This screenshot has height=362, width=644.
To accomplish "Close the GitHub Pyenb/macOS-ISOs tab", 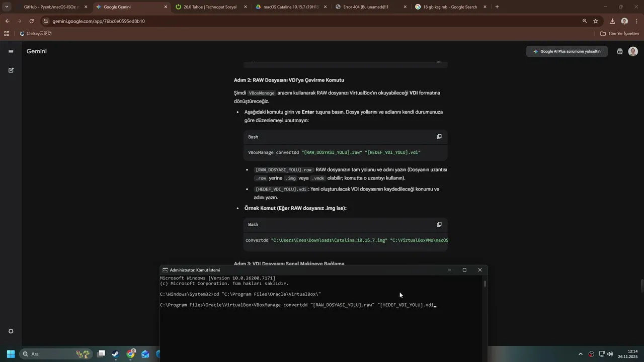I will tap(86, 7).
